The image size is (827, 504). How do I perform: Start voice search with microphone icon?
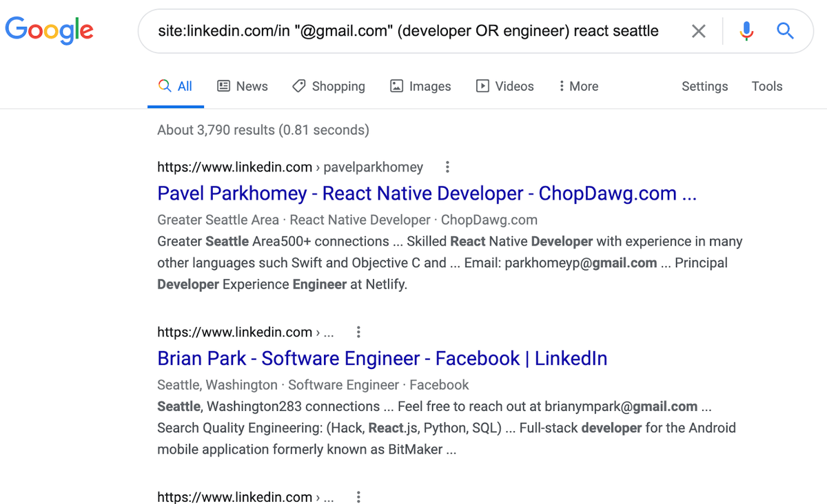pyautogui.click(x=746, y=31)
